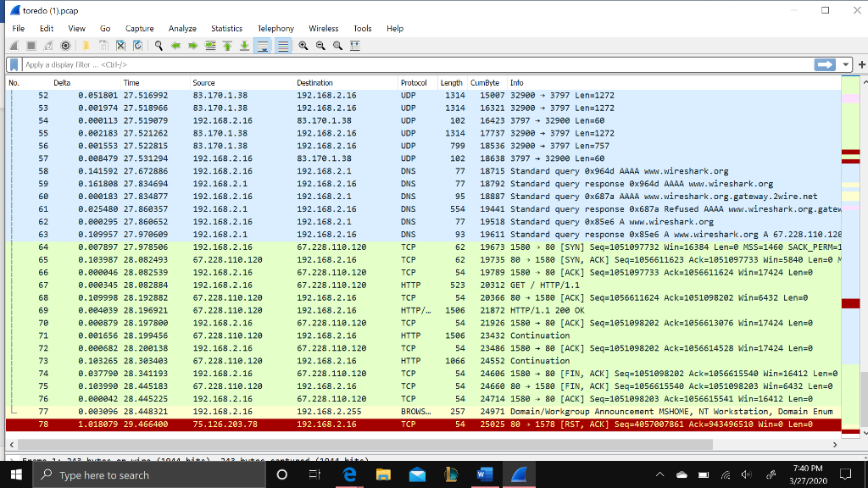Apply the filter with the blue arrow button
The height and width of the screenshot is (488, 868).
coord(823,64)
